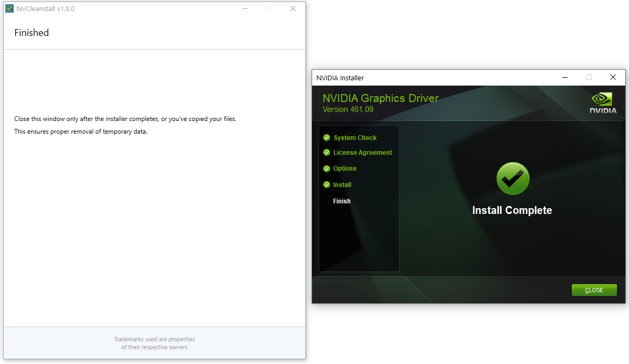This screenshot has height=364, width=629.
Task: Click the License Agreement green checkmark icon
Action: pos(326,153)
